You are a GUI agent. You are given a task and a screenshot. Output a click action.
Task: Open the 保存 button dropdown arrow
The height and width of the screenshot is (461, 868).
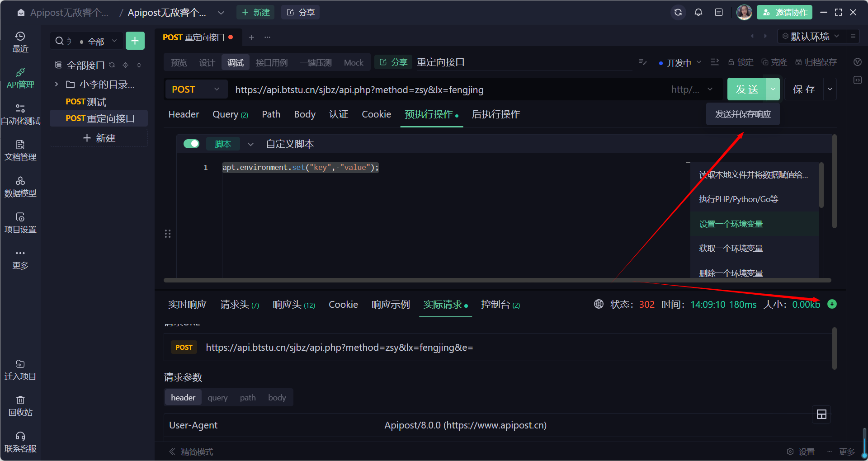pos(830,89)
